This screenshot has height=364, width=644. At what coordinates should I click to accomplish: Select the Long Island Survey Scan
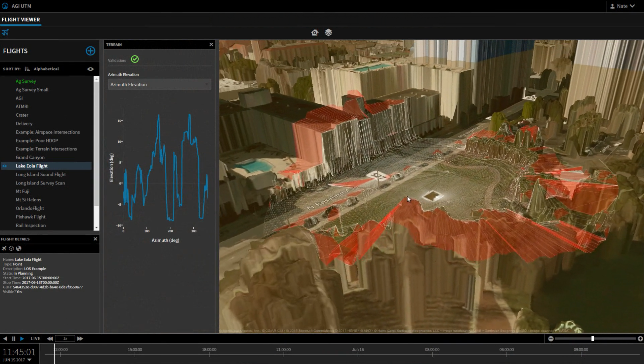pos(40,183)
